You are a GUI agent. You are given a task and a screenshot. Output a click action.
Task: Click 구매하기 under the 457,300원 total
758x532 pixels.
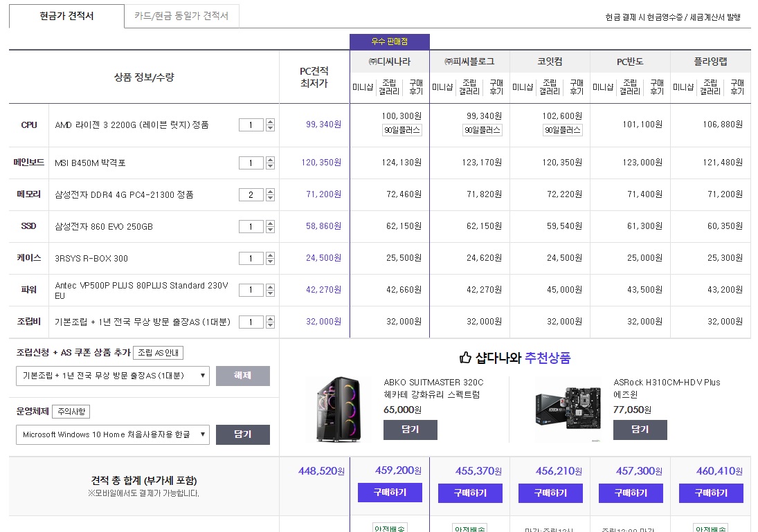click(x=631, y=493)
